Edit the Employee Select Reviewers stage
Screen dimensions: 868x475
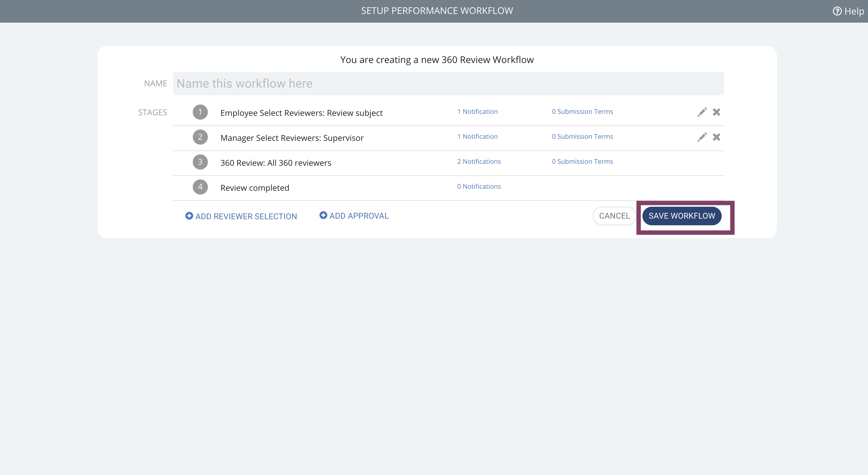(702, 112)
